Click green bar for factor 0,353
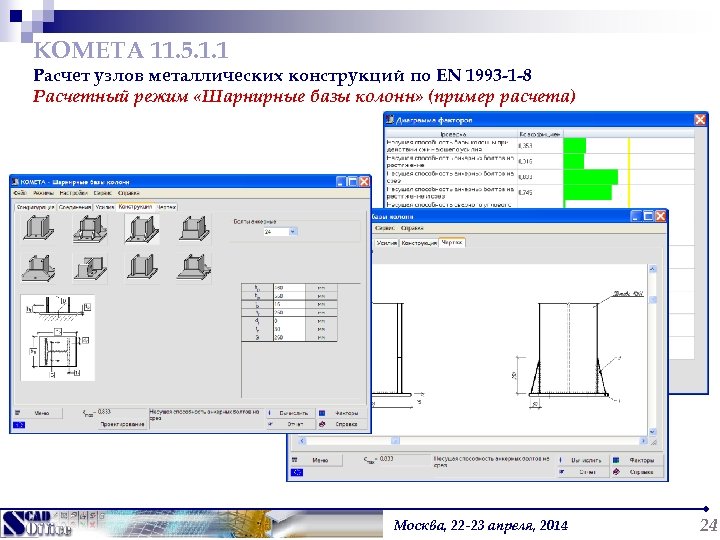720x540 pixels. pos(575,146)
